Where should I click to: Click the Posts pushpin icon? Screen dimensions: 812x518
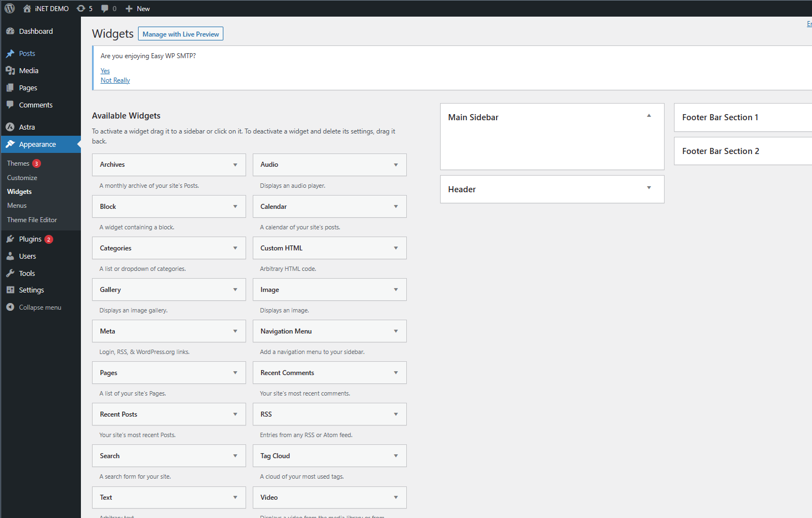click(x=10, y=54)
